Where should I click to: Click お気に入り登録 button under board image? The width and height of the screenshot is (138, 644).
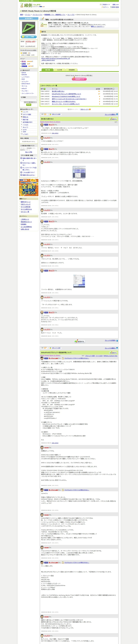pos(29,37)
